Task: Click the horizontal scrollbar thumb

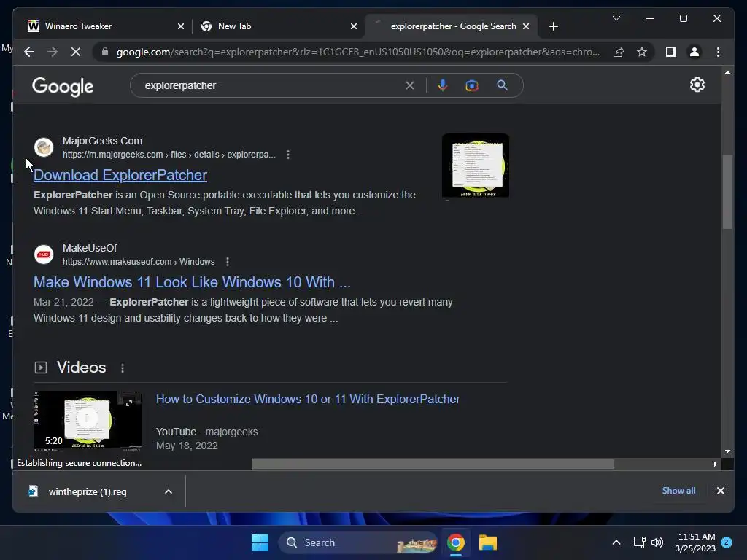Action: click(433, 464)
